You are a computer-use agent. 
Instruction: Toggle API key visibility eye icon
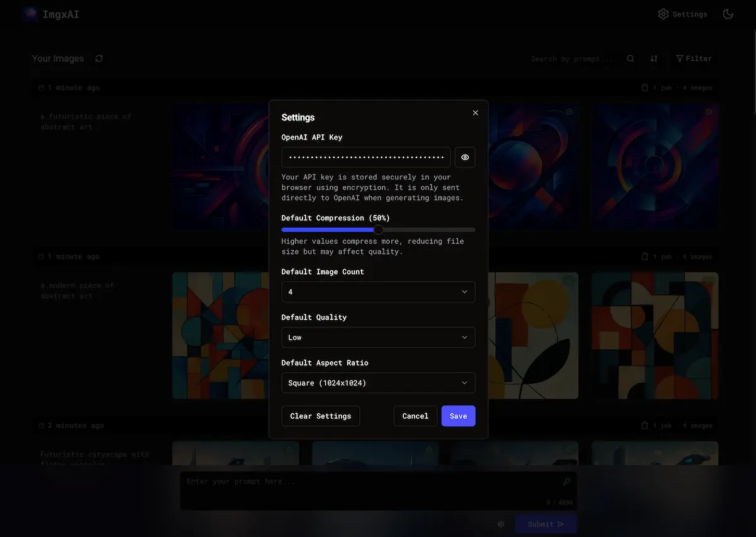click(x=465, y=158)
